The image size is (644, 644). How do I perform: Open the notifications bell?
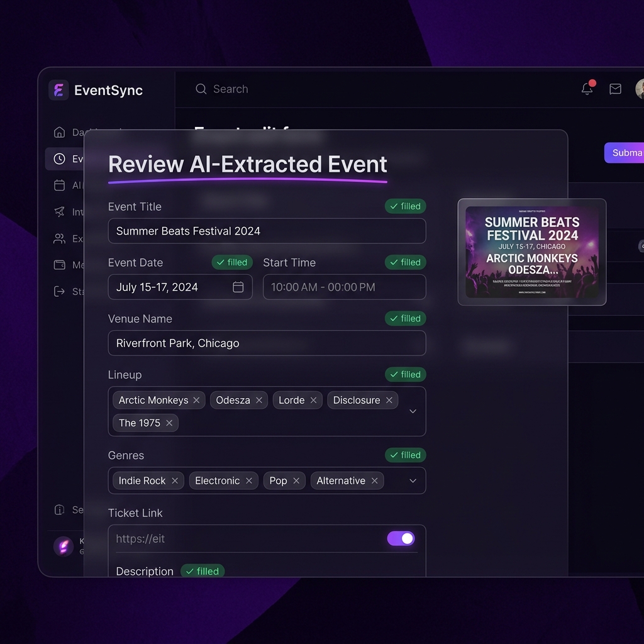click(x=587, y=89)
